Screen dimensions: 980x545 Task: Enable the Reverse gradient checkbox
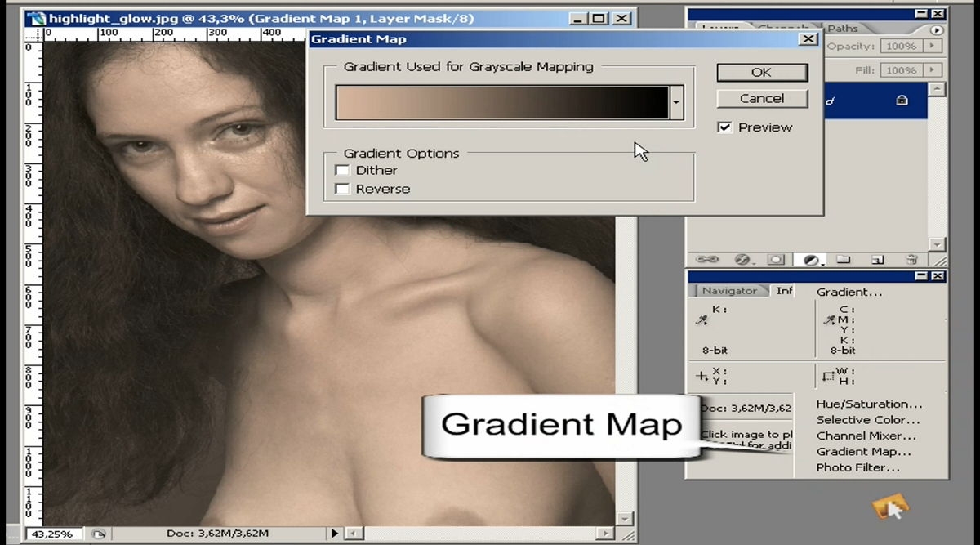point(343,189)
